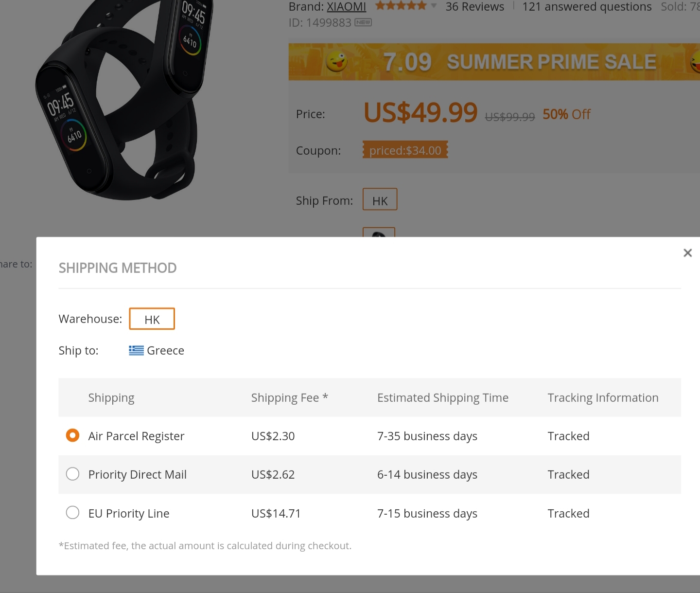Click the Greece flag icon
700x593 pixels.
click(x=136, y=350)
